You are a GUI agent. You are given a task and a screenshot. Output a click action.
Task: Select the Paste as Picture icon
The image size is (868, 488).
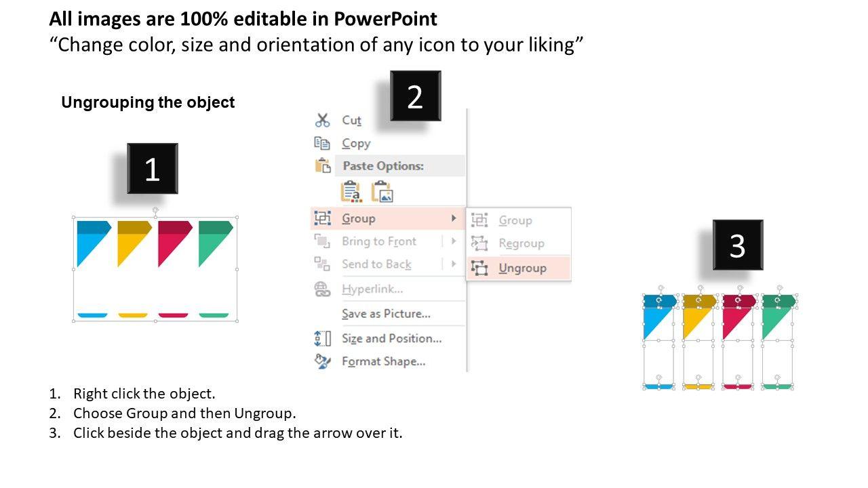(382, 192)
